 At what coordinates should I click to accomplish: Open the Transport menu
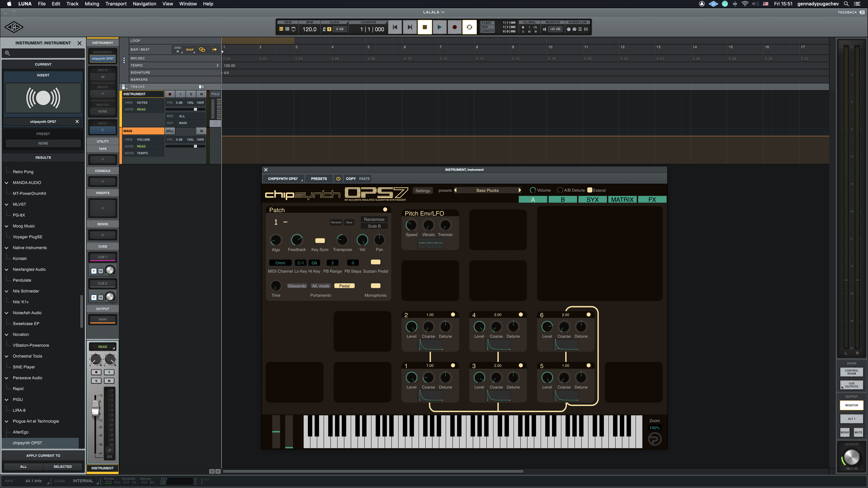[116, 4]
